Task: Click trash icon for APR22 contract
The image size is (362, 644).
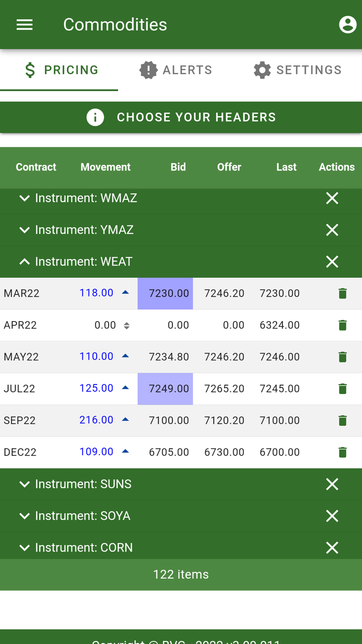Action: 342,325
